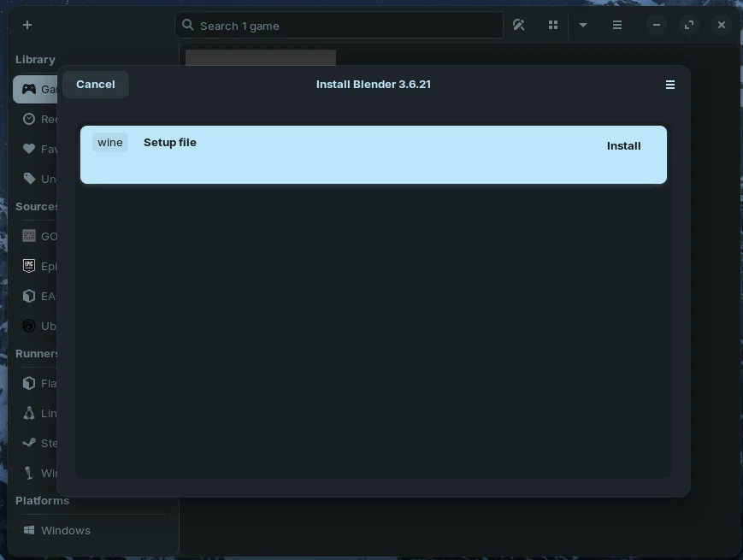The image size is (743, 560).
Task: Select Ubisoft source in sidebar
Action: (36, 326)
